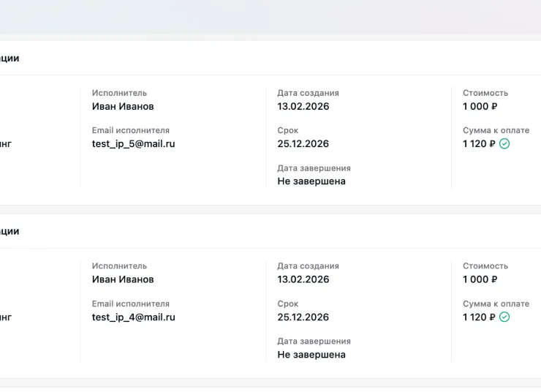The height and width of the screenshot is (392, 541).
Task: Click the Стоимость label in the test_ip_4 card
Action: pyautogui.click(x=485, y=266)
